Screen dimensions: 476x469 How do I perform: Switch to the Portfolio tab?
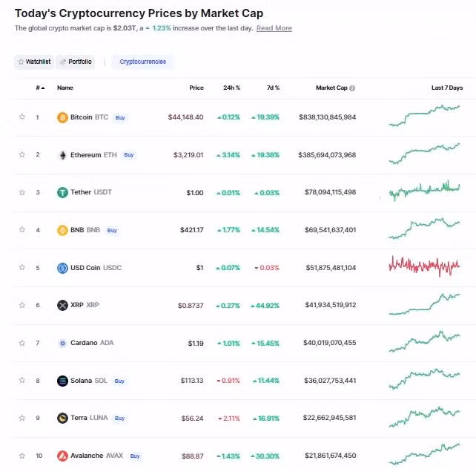(76, 62)
